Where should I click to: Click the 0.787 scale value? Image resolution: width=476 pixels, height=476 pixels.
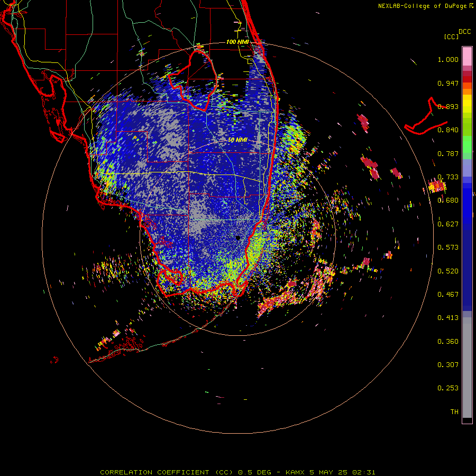(448, 153)
